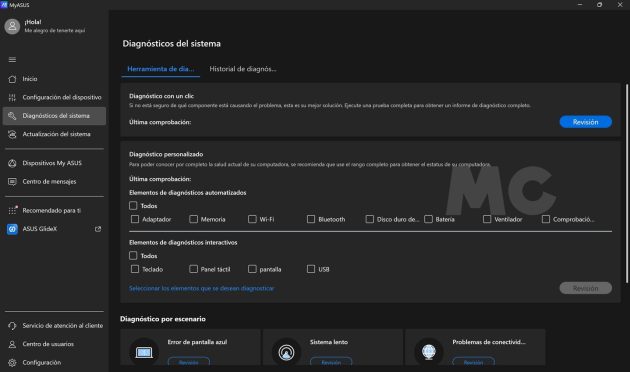Start one-click diagnosis blue Revisión button
630x372 pixels.
click(585, 122)
